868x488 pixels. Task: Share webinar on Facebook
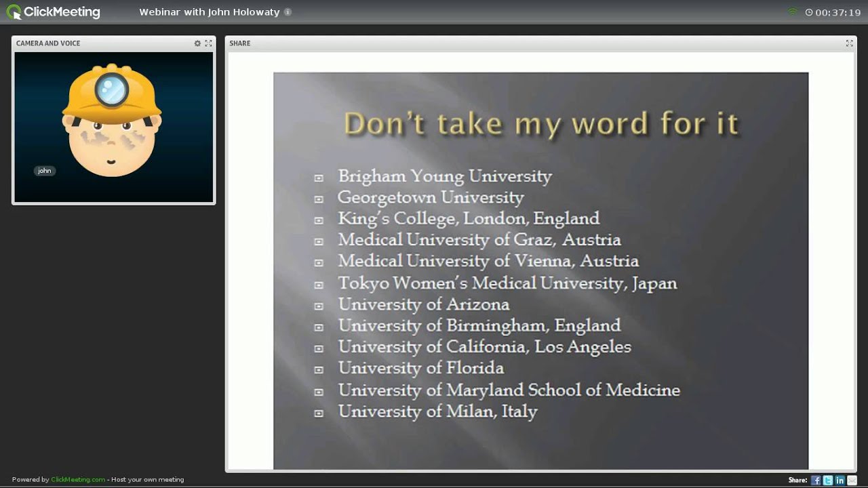click(816, 480)
